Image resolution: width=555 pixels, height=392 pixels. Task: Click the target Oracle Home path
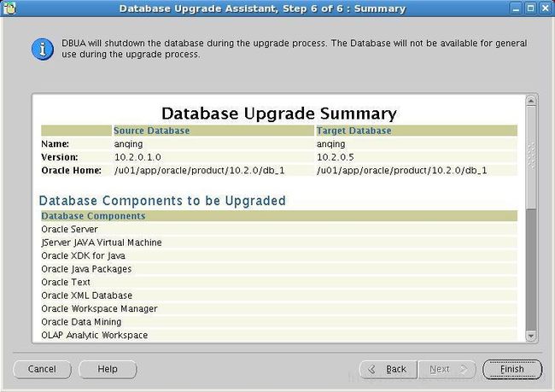point(402,171)
